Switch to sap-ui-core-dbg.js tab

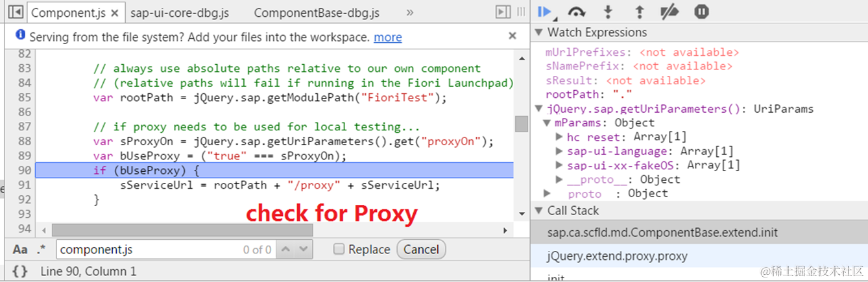[x=180, y=13]
